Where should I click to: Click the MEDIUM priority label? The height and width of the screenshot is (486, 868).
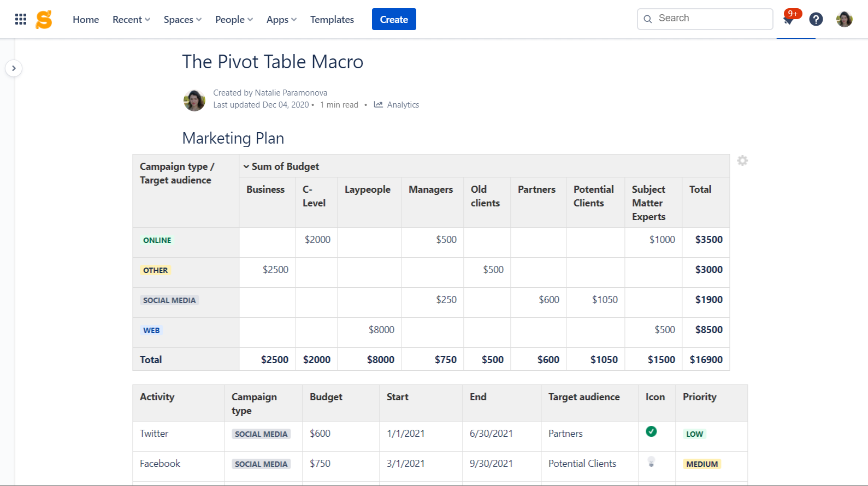(x=702, y=464)
